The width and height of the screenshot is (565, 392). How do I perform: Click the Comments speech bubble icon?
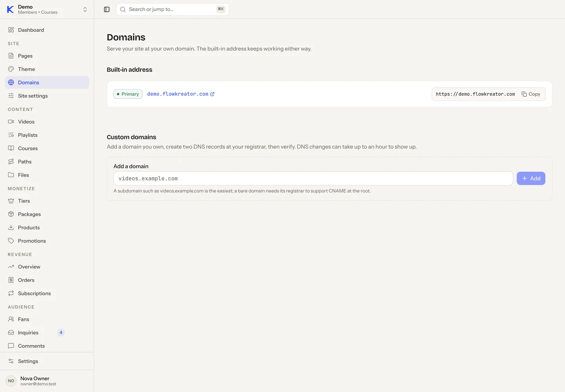[11, 346]
